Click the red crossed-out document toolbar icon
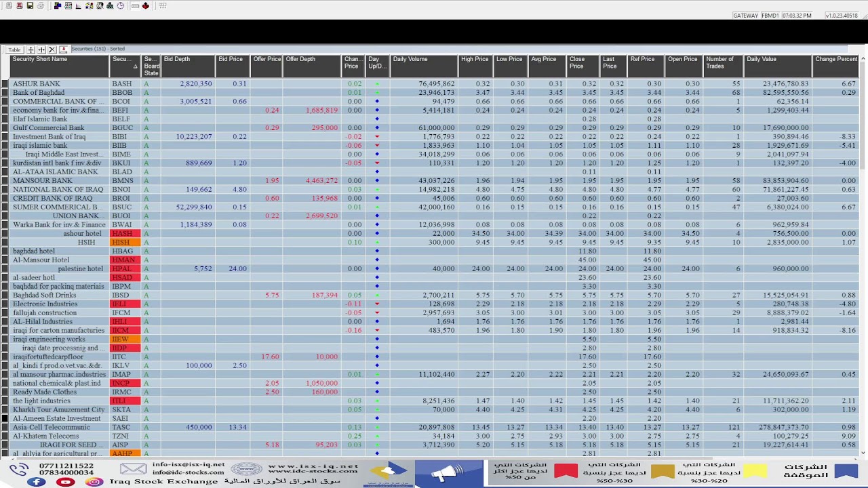The width and height of the screenshot is (868, 488). (20, 5)
